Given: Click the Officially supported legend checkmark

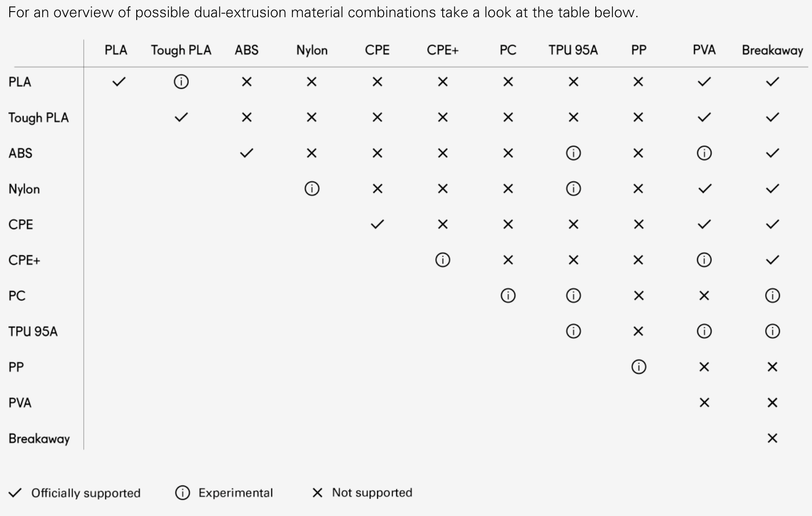Looking at the screenshot, I should [15, 493].
